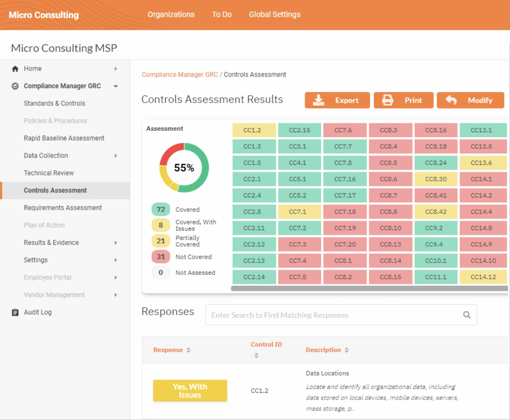Expand the Results & Evidence submenu arrow
Screen dimensions: 510x420
point(116,243)
